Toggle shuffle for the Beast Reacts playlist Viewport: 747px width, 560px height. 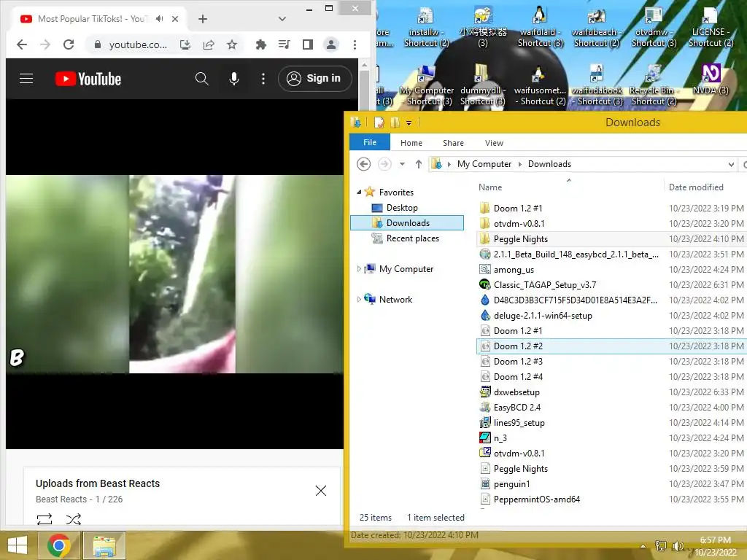coord(74,519)
